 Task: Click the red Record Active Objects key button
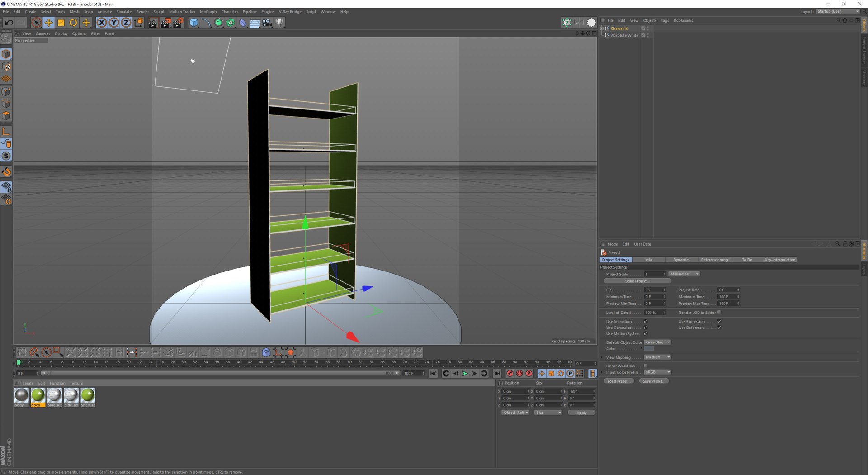(510, 374)
